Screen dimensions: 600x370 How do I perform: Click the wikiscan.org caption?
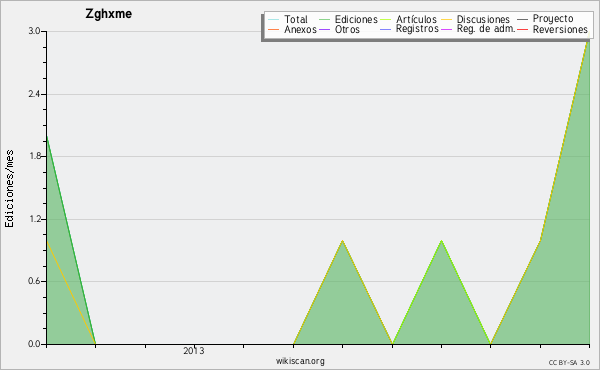pyautogui.click(x=300, y=361)
